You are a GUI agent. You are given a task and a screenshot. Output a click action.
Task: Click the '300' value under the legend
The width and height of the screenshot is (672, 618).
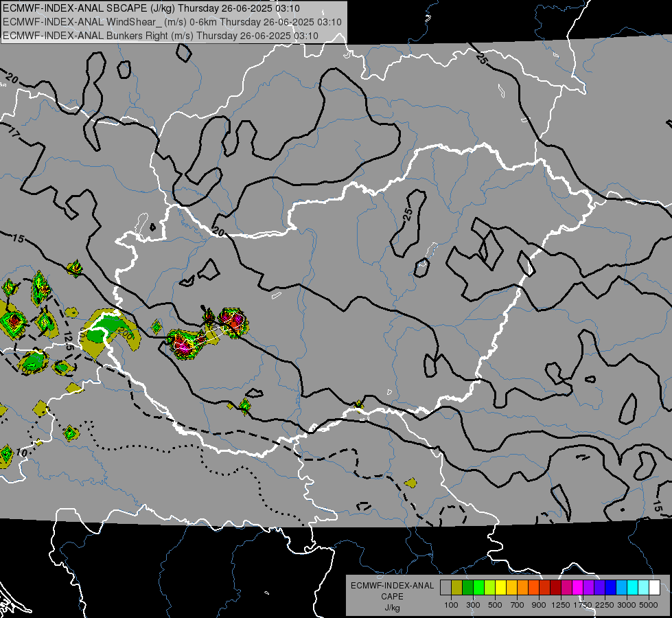pos(473,605)
